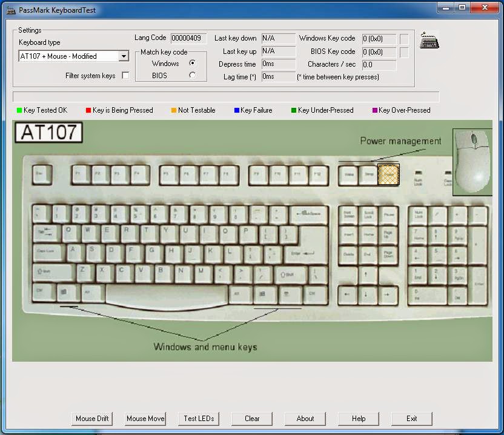This screenshot has width=504, height=435.
Task: Click the green Key Tested OK legend swatch
Action: 19,110
